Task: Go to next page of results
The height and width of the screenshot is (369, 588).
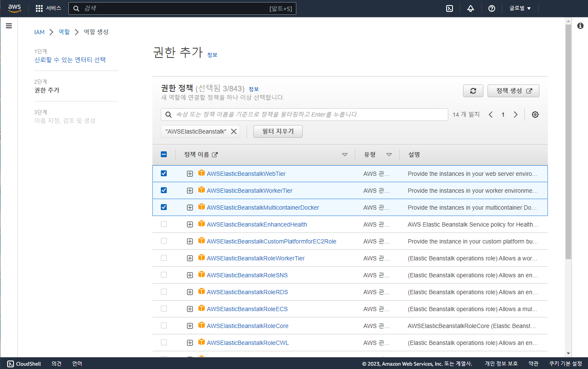Action: point(515,115)
